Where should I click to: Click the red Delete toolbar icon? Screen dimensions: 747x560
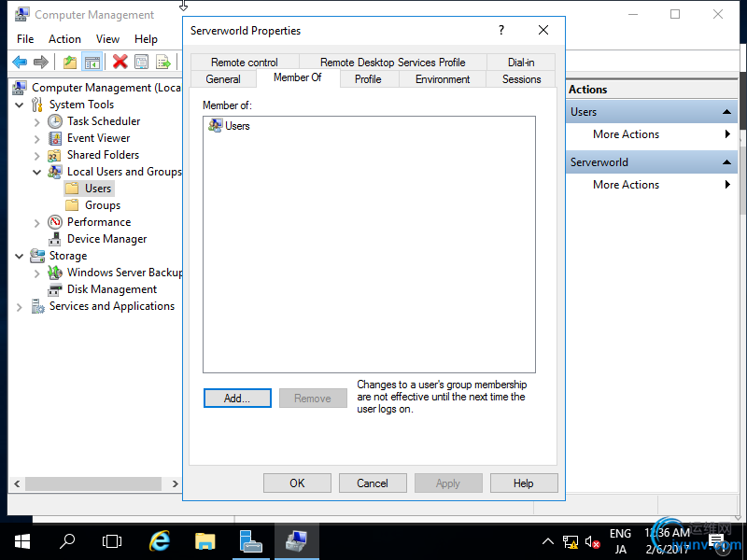pyautogui.click(x=120, y=62)
